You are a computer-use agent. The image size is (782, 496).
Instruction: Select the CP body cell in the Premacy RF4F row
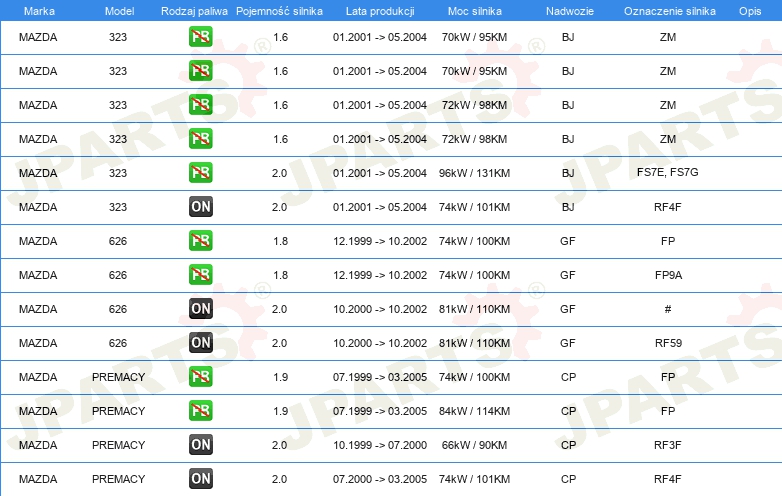coord(568,479)
